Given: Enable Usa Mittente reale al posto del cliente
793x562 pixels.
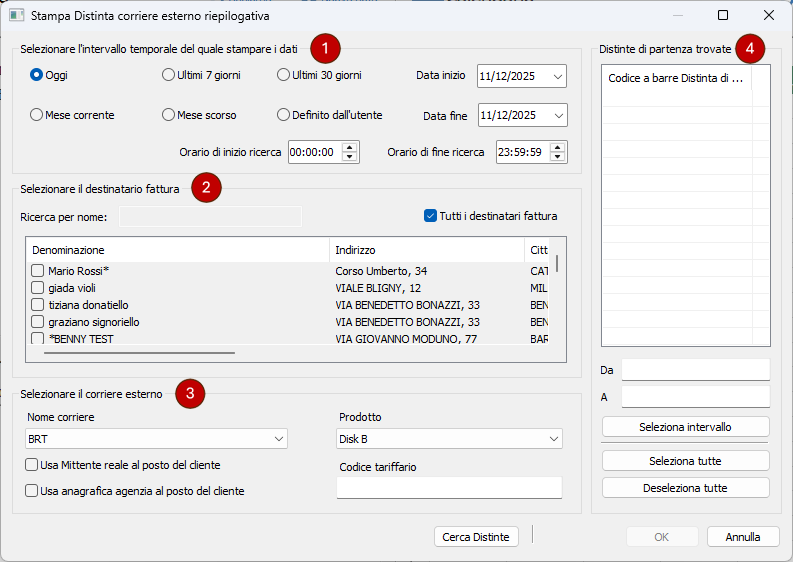Looking at the screenshot, I should point(32,465).
